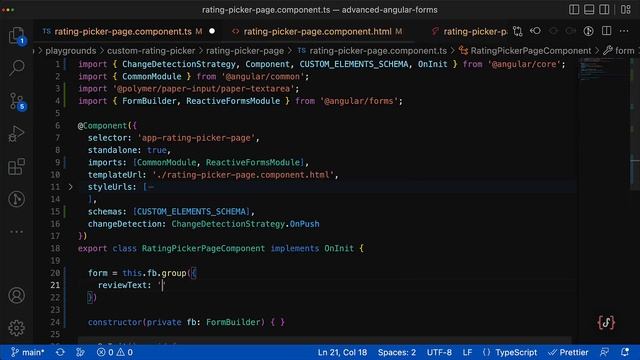This screenshot has height=360, width=640.
Task: Click line number 18 in the gutter
Action: (x=55, y=248)
